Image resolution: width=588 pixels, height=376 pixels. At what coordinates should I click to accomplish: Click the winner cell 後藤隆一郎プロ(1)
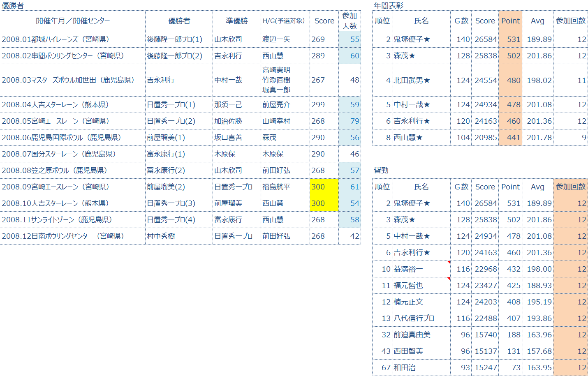point(179,39)
